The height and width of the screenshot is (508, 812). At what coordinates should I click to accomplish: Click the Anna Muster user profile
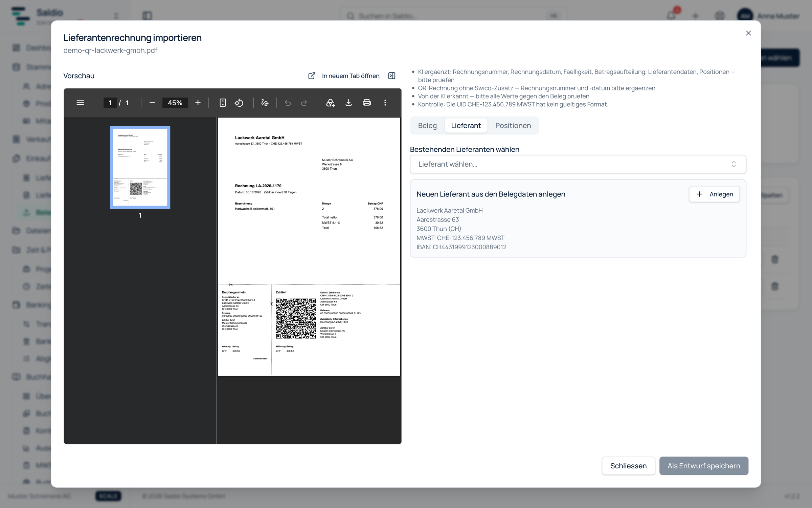(x=768, y=16)
